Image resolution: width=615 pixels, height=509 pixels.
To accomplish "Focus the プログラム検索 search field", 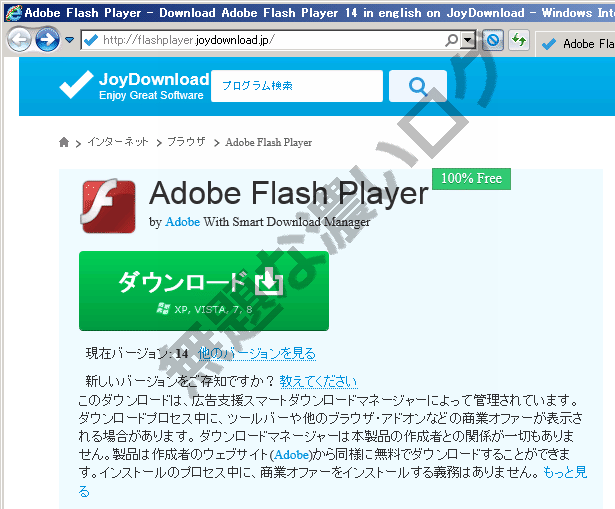I will coord(297,86).
